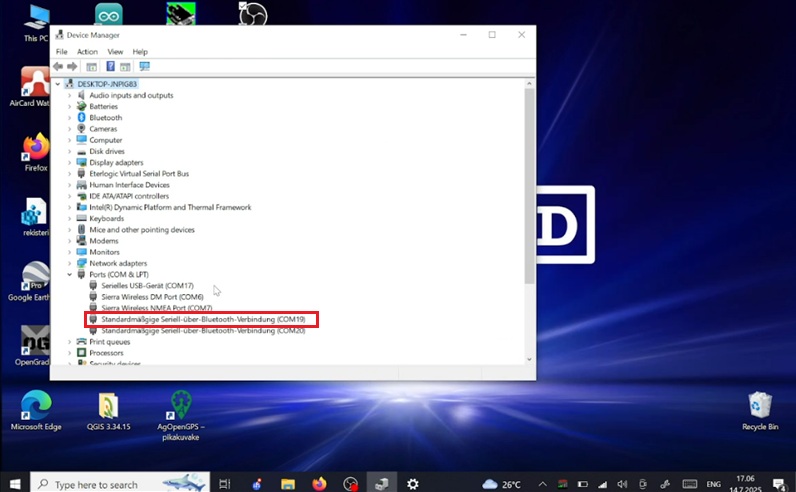The width and height of the screenshot is (796, 492).
Task: Open the Recycle Bin desktop icon
Action: (x=760, y=405)
